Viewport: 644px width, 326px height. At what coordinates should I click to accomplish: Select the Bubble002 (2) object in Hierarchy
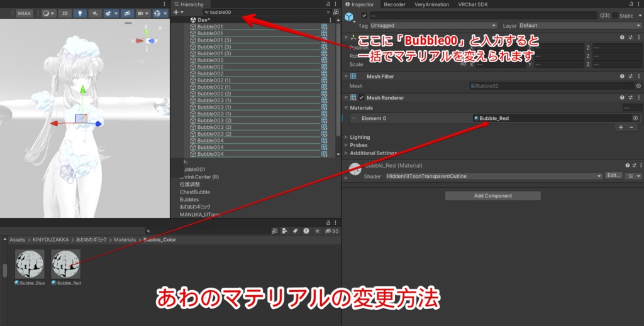(x=214, y=94)
